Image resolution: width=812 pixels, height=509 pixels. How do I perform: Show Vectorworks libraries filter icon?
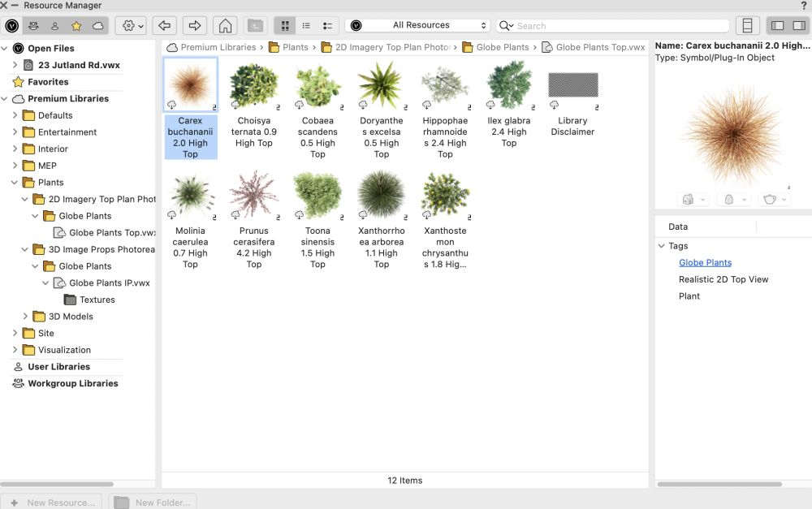pyautogui.click(x=12, y=26)
